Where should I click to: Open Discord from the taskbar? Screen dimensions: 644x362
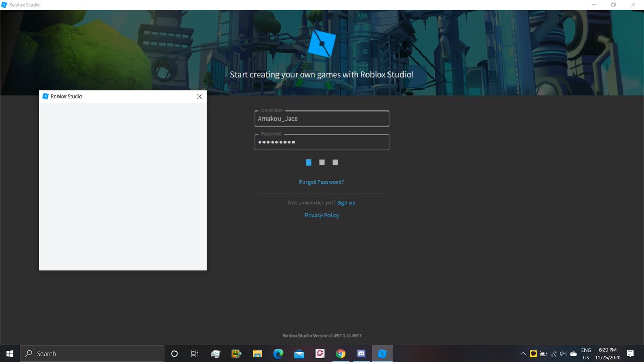point(361,353)
